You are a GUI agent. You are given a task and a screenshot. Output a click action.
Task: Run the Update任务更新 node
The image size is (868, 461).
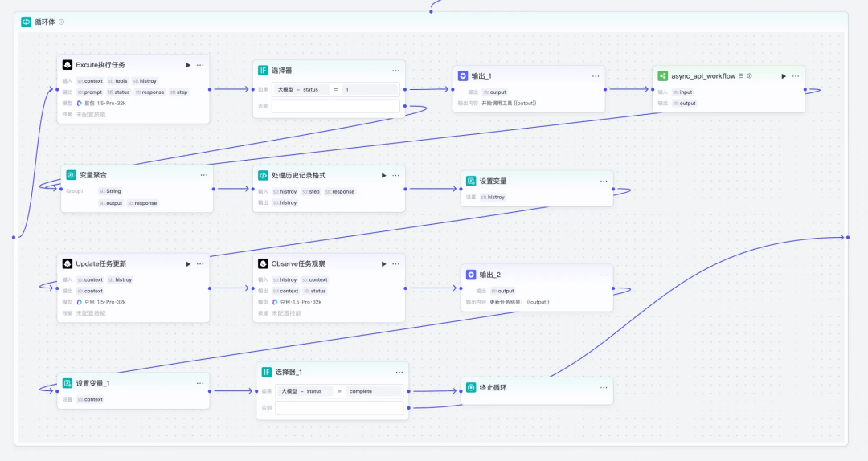[188, 264]
